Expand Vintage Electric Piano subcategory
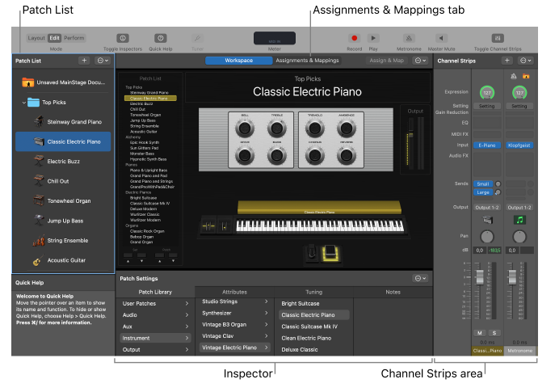Image resolution: width=555 pixels, height=392 pixels. click(x=234, y=348)
